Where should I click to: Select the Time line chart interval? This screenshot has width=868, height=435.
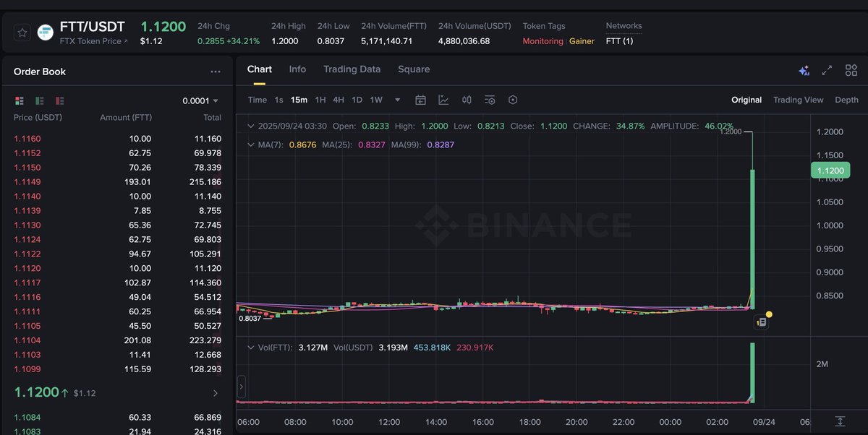258,100
